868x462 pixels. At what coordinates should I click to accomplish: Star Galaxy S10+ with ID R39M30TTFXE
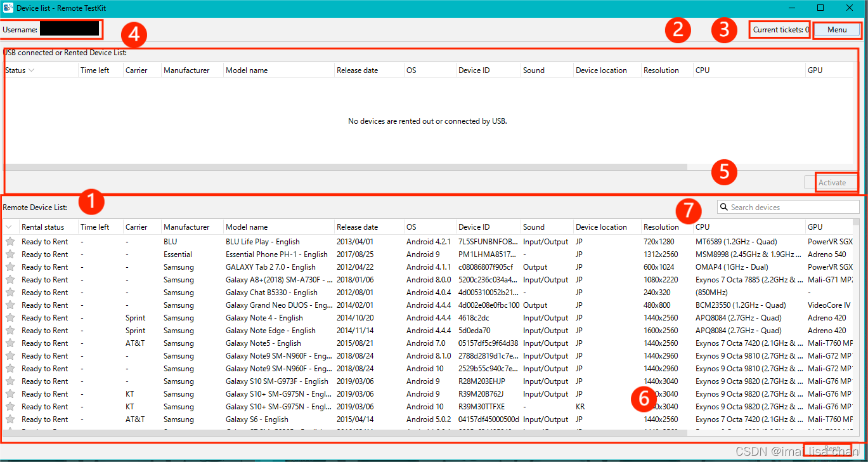(10, 406)
